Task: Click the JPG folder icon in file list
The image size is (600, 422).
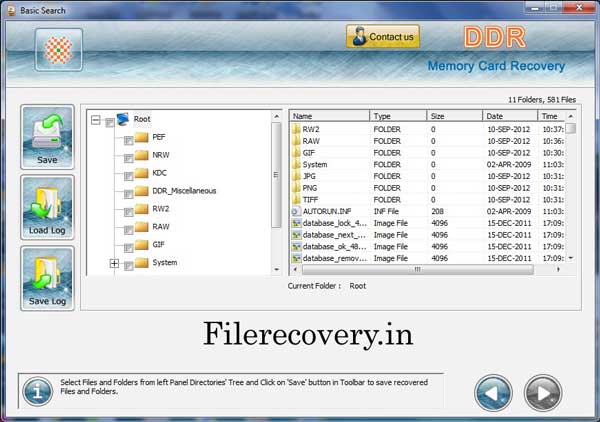Action: 296,176
